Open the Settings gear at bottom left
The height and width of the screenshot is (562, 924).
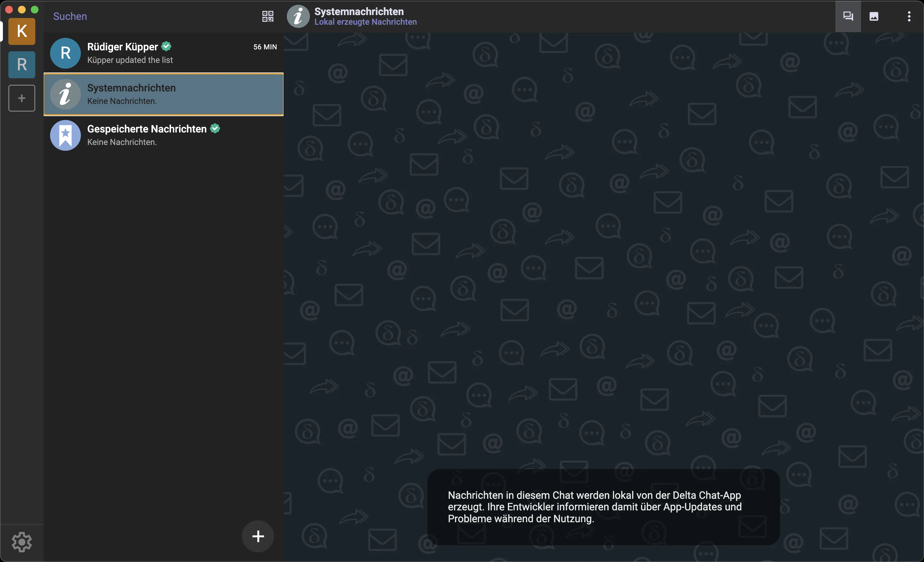(x=21, y=542)
